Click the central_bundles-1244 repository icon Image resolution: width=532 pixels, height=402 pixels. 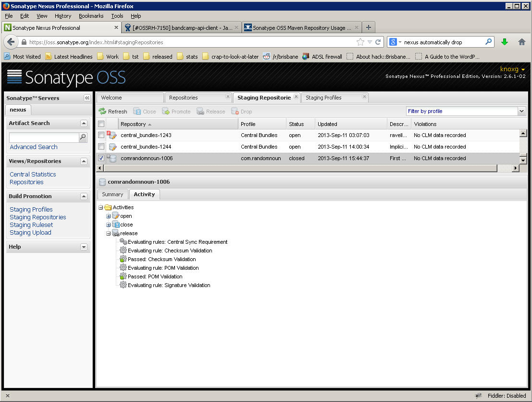click(112, 147)
